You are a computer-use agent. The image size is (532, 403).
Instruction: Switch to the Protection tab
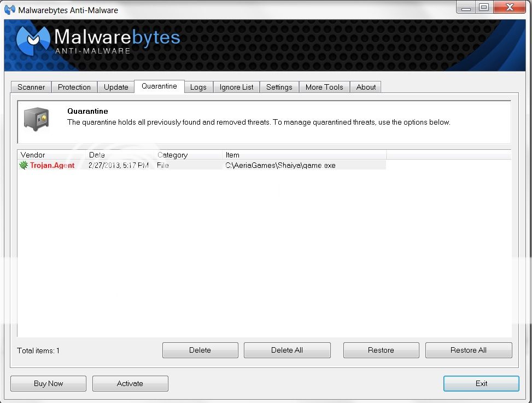tap(74, 87)
